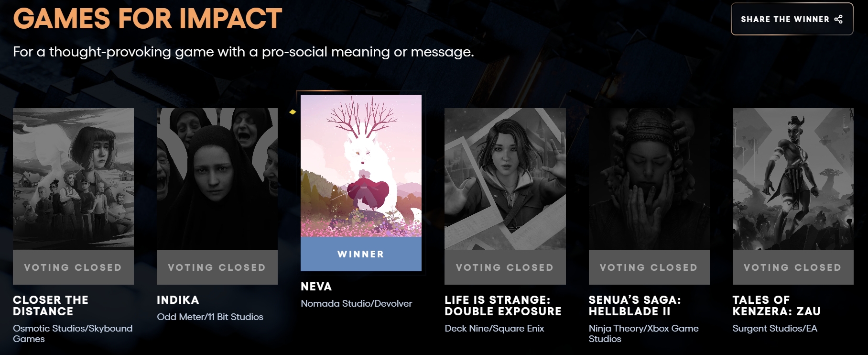Screen dimensions: 868x355
Task: Click the blue Winner banner under Neva
Action: tap(361, 254)
